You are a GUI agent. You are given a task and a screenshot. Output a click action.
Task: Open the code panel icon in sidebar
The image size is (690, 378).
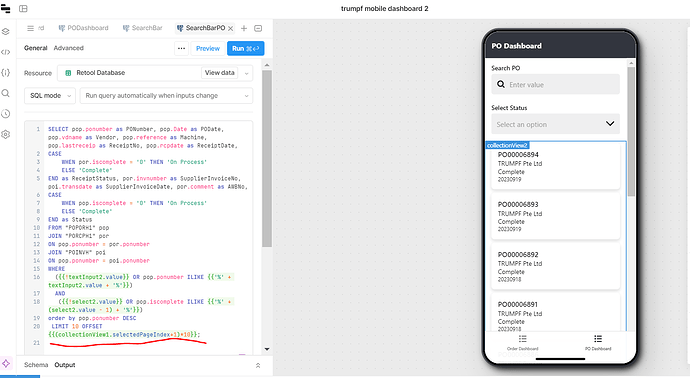[6, 52]
